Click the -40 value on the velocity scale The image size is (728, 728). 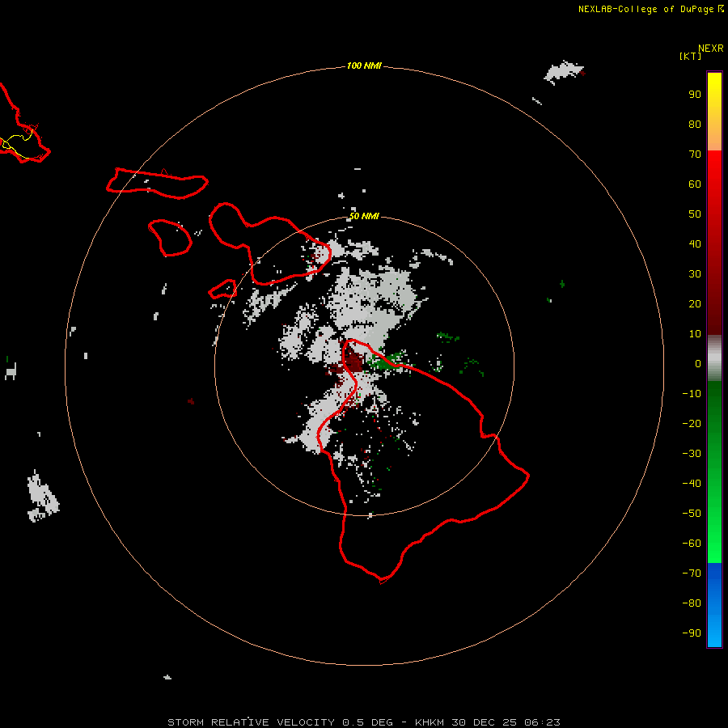pyautogui.click(x=692, y=484)
